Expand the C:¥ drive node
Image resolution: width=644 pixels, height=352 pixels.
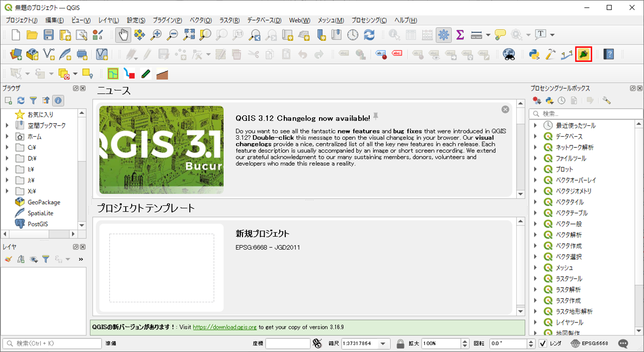pos(7,147)
